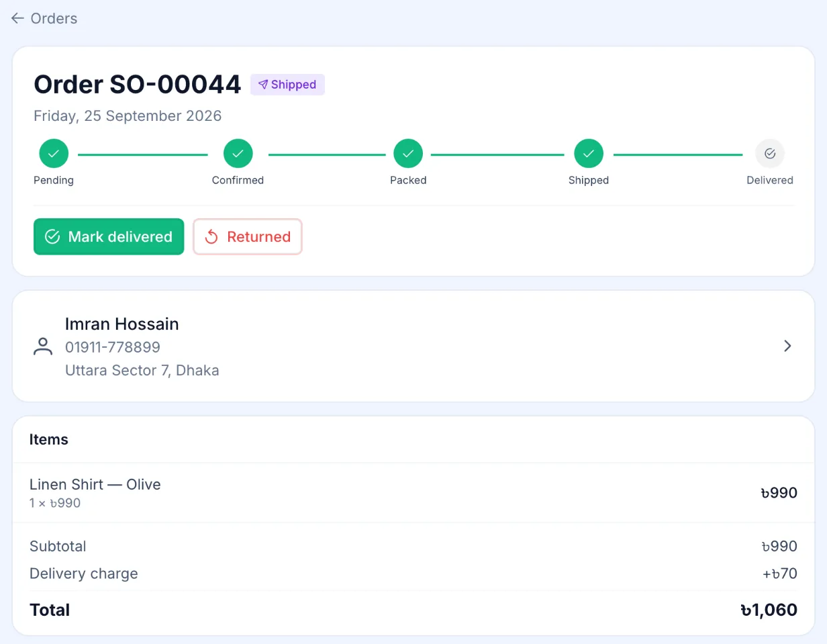Click the Confirmed step checkmark circle
This screenshot has width=827, height=644.
[238, 154]
